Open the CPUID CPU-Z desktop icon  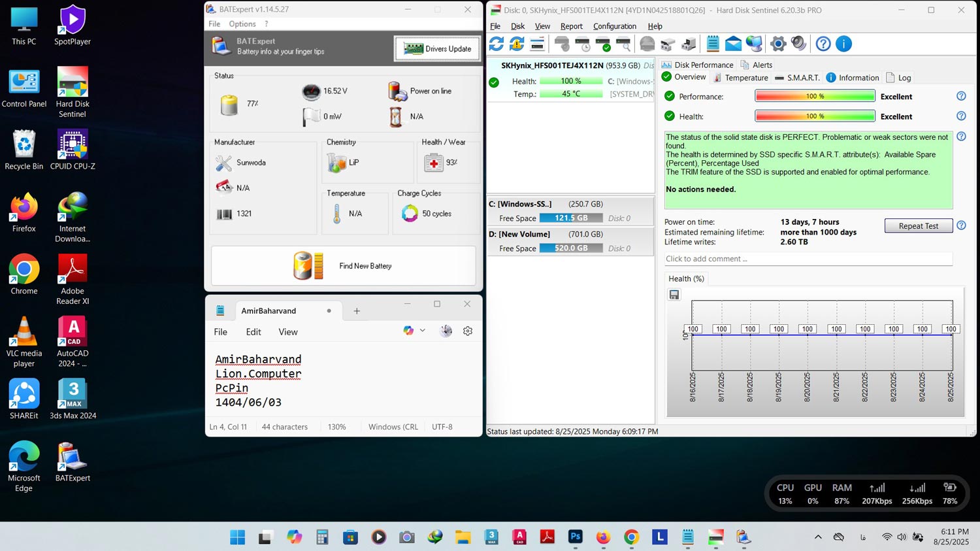pyautogui.click(x=73, y=150)
